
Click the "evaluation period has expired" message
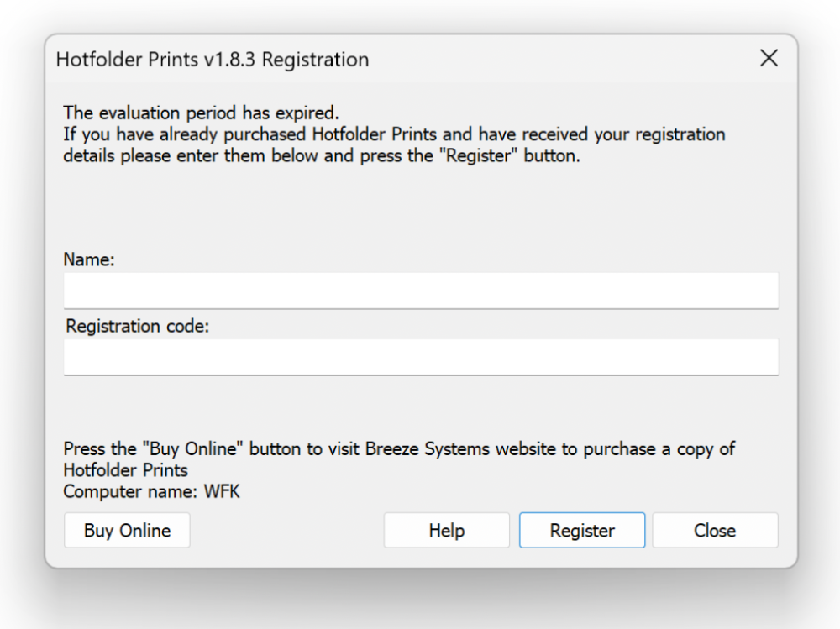(x=201, y=113)
